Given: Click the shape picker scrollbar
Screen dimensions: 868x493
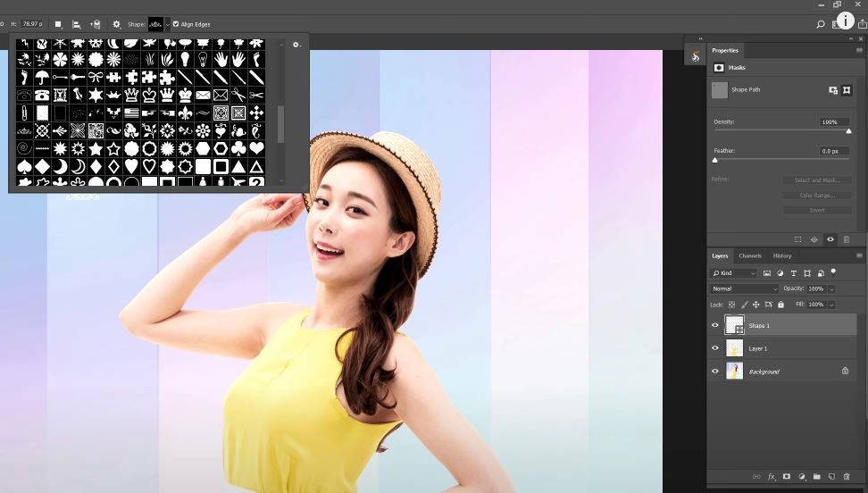Looking at the screenshot, I should click(280, 124).
